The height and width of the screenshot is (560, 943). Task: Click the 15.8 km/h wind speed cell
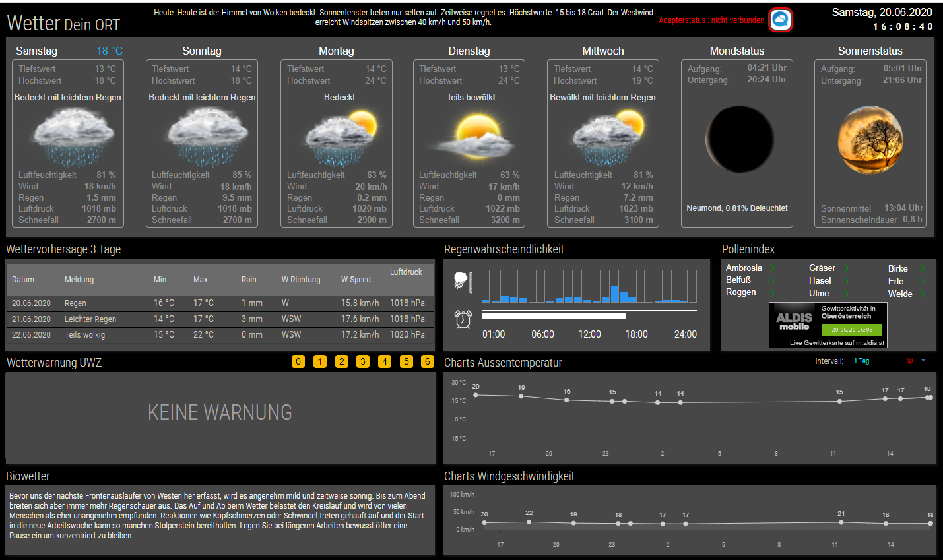360,303
